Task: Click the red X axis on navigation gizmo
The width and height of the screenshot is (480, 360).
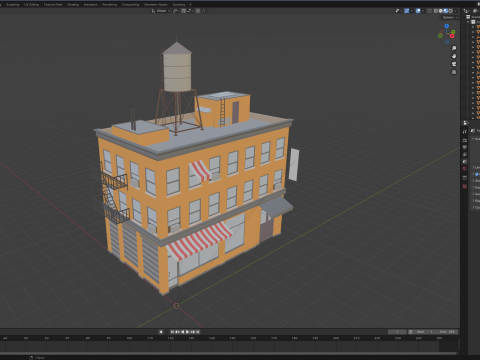Action: [452, 36]
